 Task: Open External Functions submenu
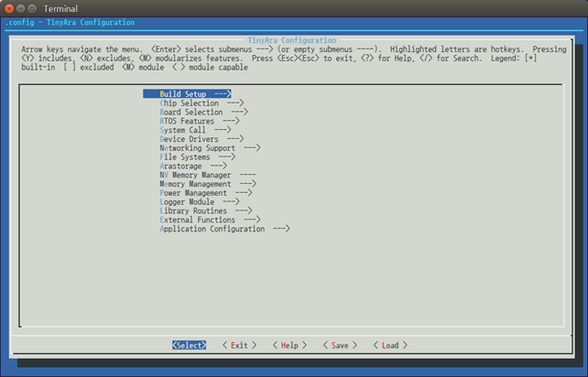click(197, 220)
